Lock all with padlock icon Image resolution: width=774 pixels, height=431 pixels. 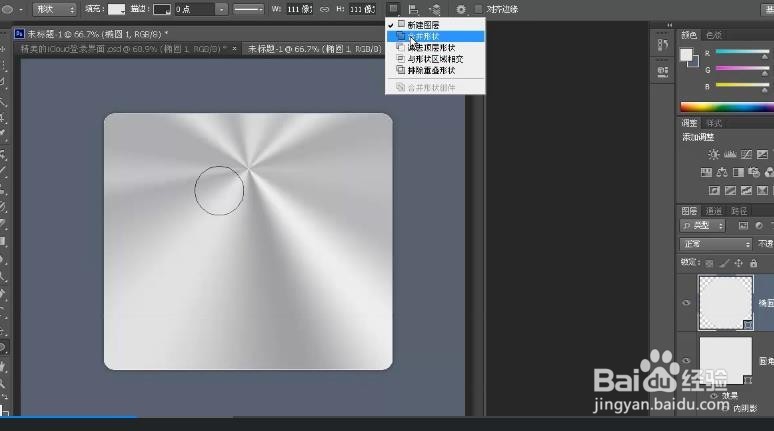(x=753, y=264)
